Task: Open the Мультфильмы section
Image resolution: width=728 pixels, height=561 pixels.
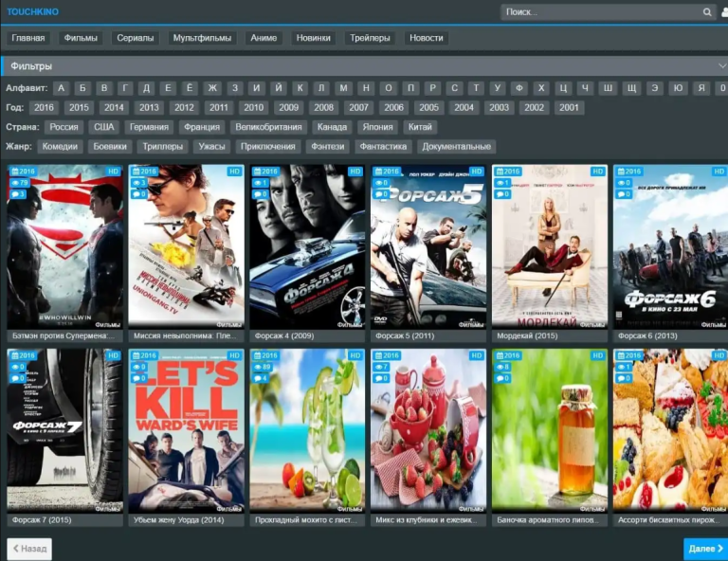Action: click(x=202, y=38)
